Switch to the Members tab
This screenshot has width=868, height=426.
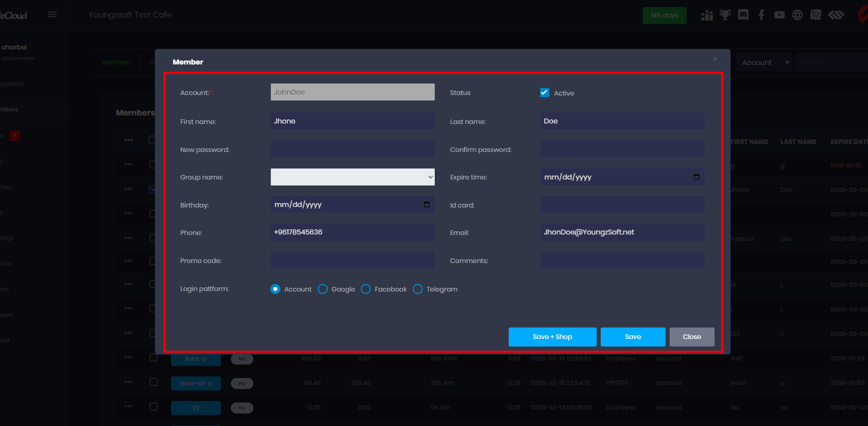point(116,62)
